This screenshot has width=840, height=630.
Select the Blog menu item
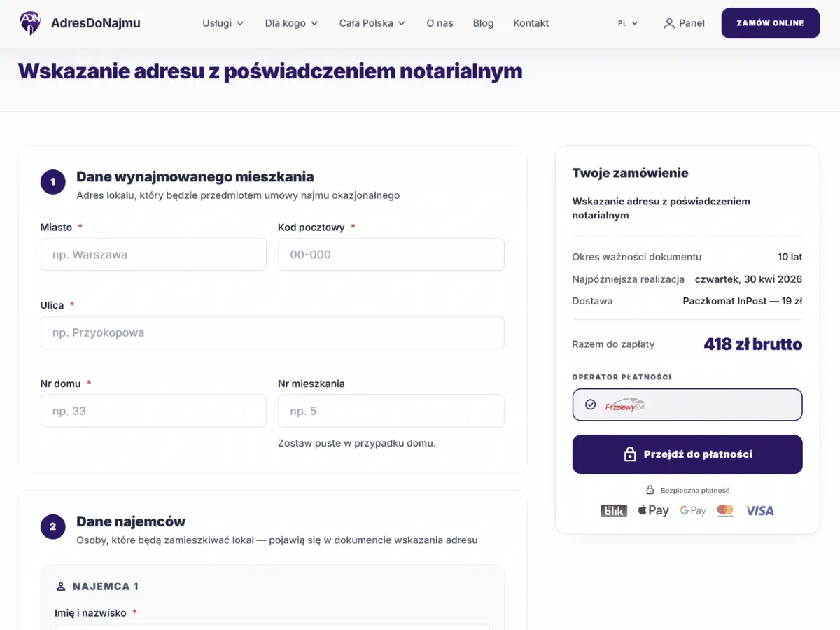[x=483, y=23]
